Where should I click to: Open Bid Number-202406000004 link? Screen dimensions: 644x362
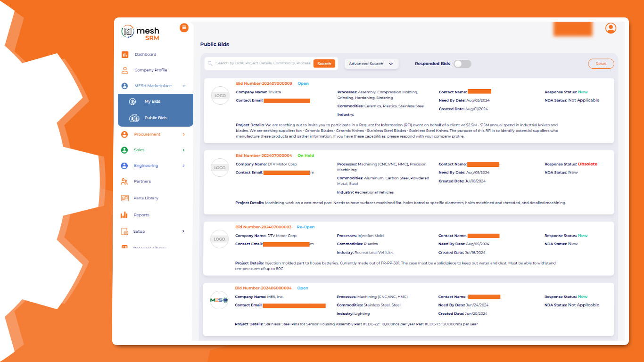(x=264, y=288)
